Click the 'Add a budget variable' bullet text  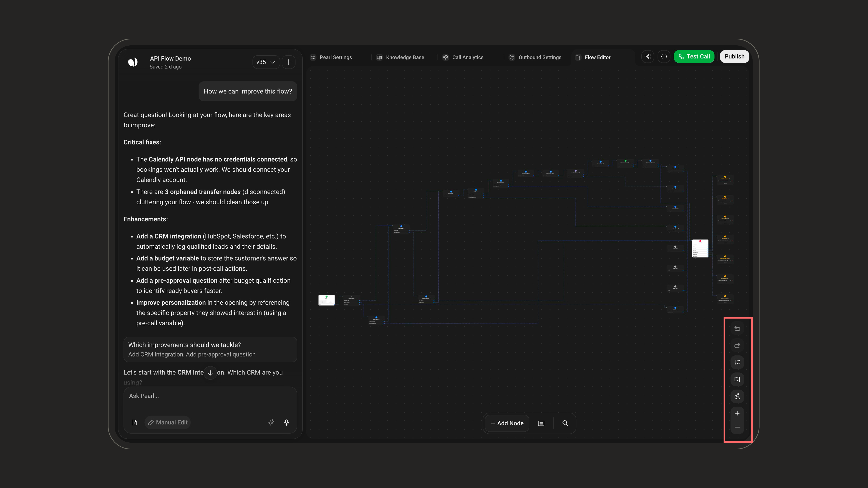click(167, 258)
